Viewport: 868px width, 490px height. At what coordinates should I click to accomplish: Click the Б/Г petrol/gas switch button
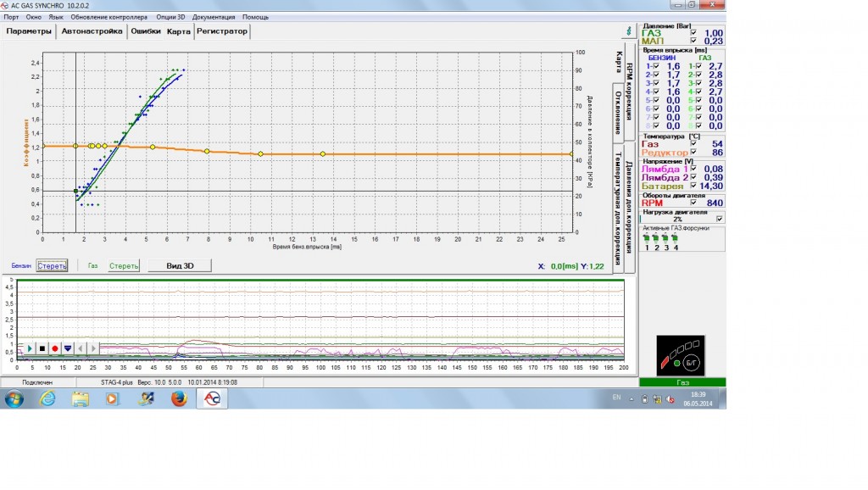click(692, 363)
